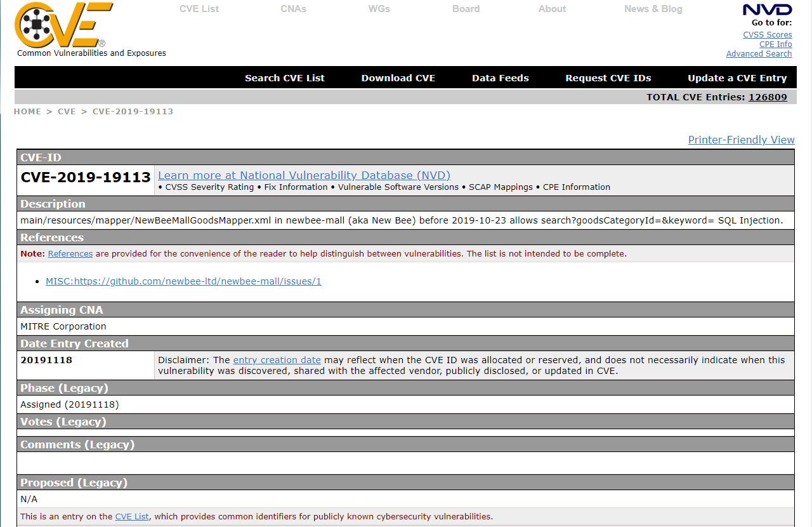Click the Description section header
Image resolution: width=812 pixels, height=527 pixels.
coord(405,204)
